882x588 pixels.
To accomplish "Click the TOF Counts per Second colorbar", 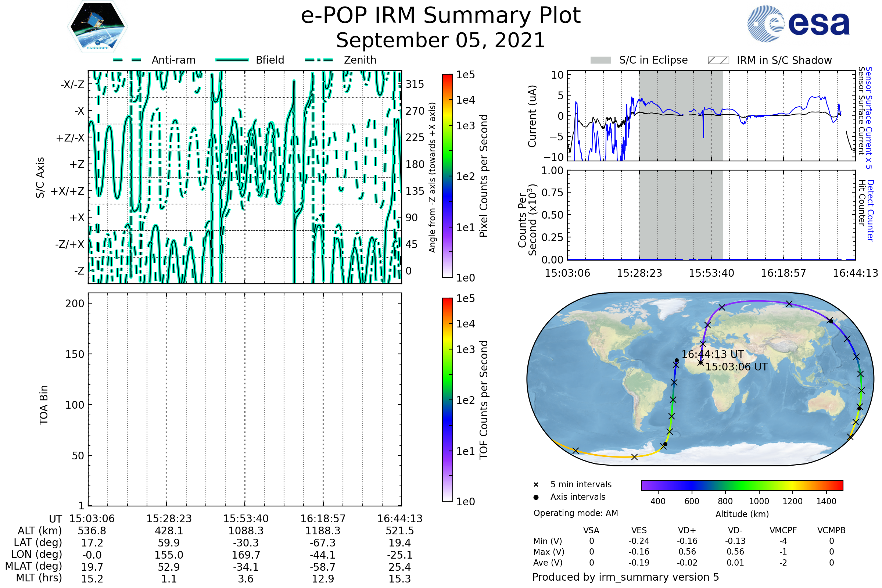I will point(447,400).
